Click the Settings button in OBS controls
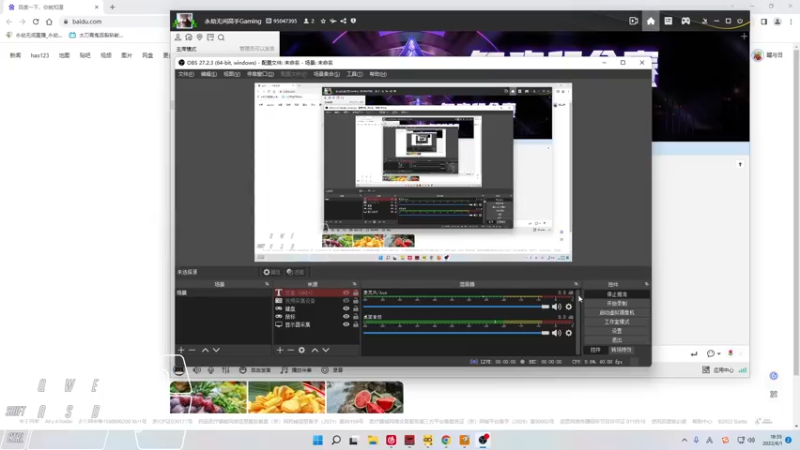The height and width of the screenshot is (450, 800). click(617, 331)
